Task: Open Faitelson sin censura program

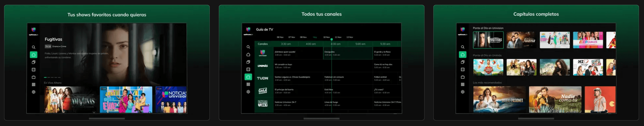Action: 348,78
